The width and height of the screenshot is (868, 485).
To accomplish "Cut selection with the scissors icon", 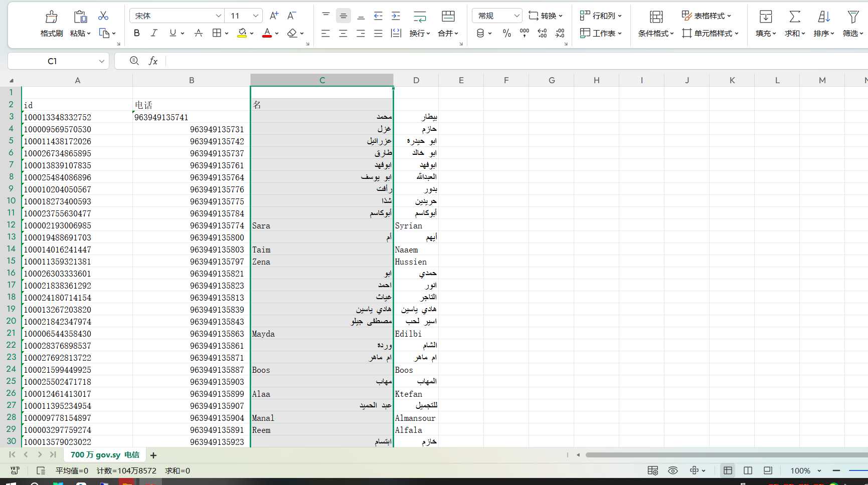I will click(x=103, y=16).
